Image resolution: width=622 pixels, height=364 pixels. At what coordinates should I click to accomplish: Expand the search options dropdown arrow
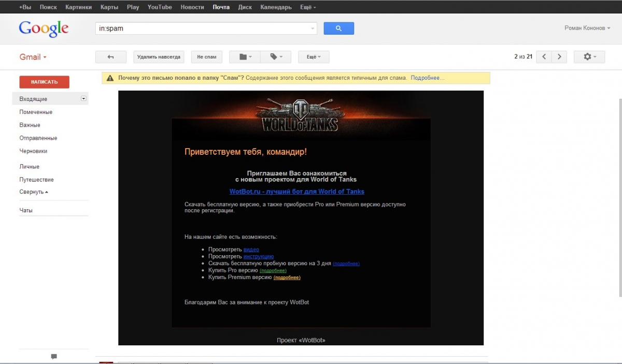[x=313, y=29]
